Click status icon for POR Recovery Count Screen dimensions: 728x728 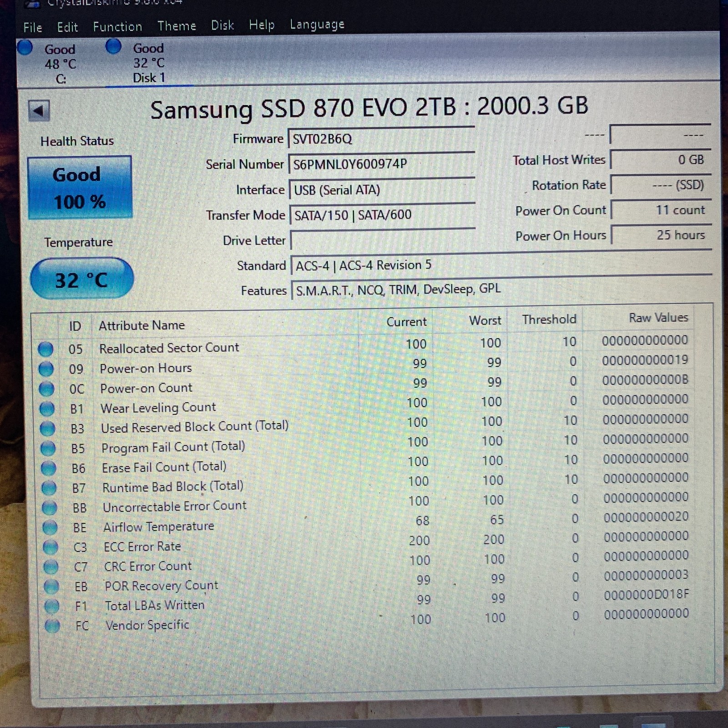(x=51, y=587)
